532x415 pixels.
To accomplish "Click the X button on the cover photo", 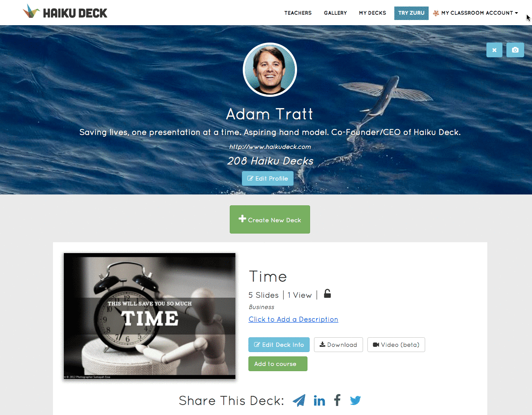I will click(x=494, y=50).
